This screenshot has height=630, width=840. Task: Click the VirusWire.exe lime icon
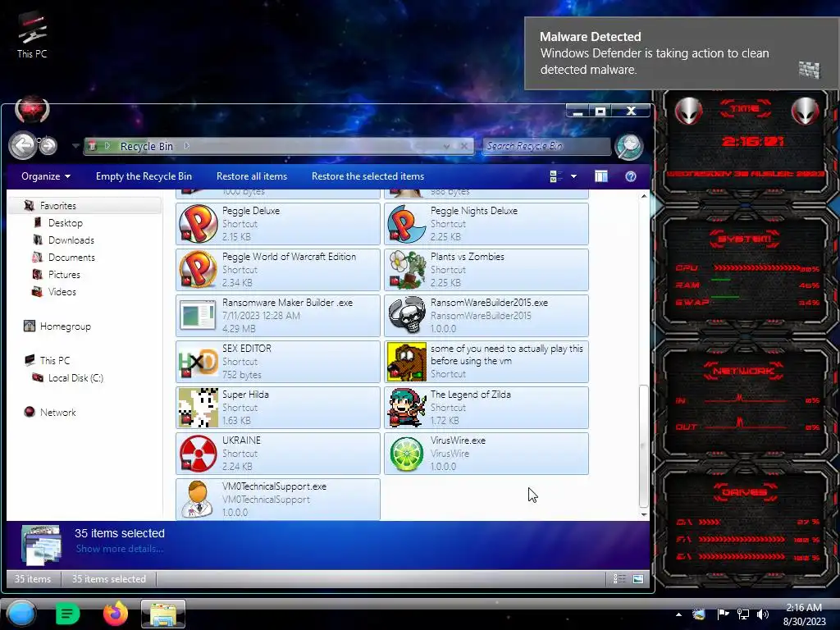click(407, 454)
